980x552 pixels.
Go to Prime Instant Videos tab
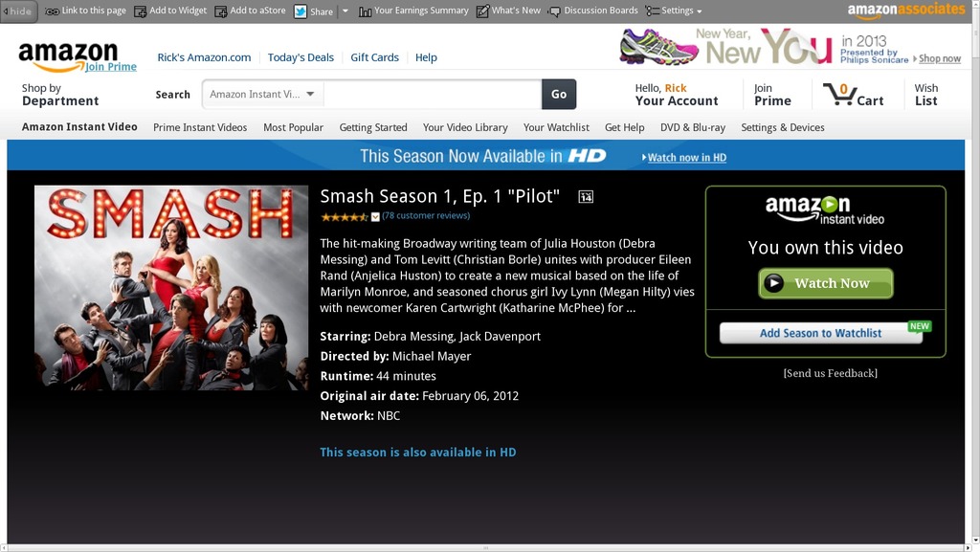tap(200, 127)
